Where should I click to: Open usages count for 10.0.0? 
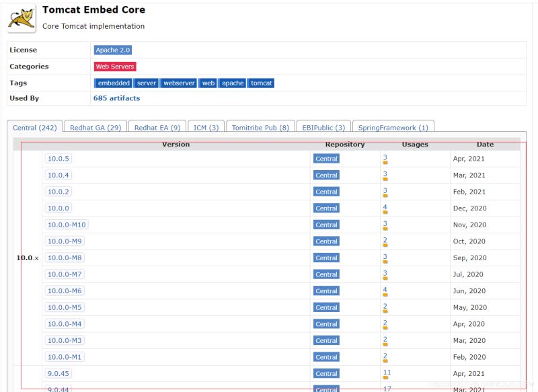(385, 208)
